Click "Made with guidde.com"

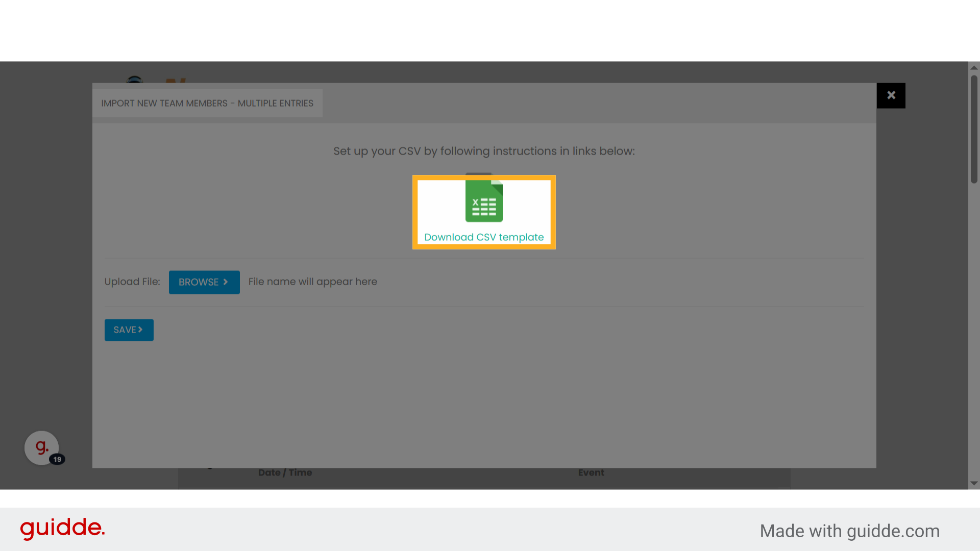(x=849, y=531)
